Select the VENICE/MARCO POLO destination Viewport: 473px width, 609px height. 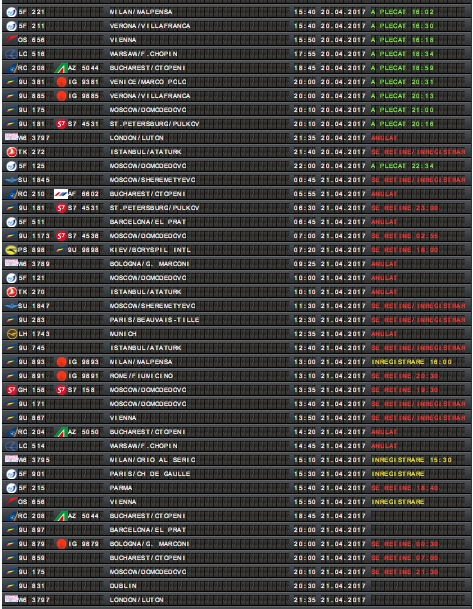pyautogui.click(x=148, y=82)
